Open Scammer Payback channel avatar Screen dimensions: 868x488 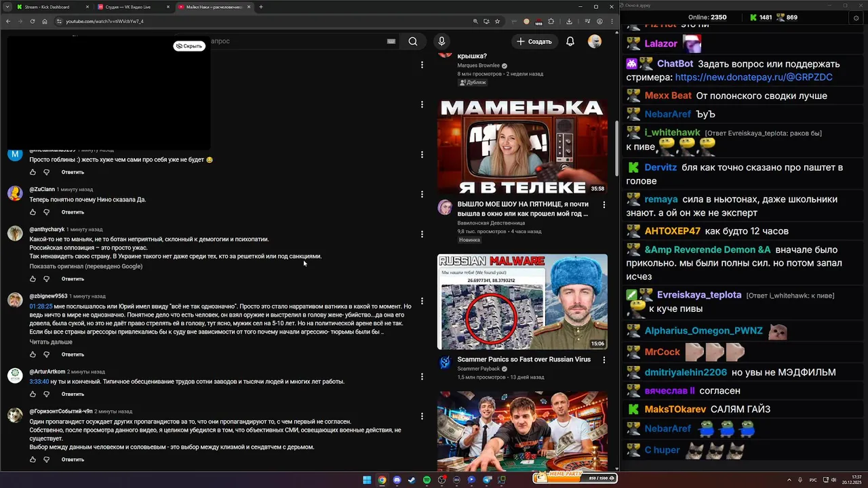point(445,363)
